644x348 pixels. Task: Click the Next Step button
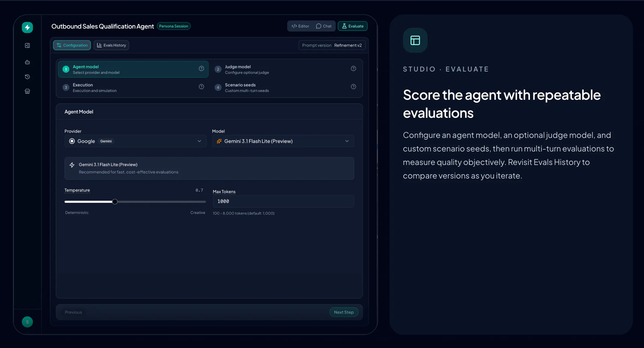pos(344,312)
